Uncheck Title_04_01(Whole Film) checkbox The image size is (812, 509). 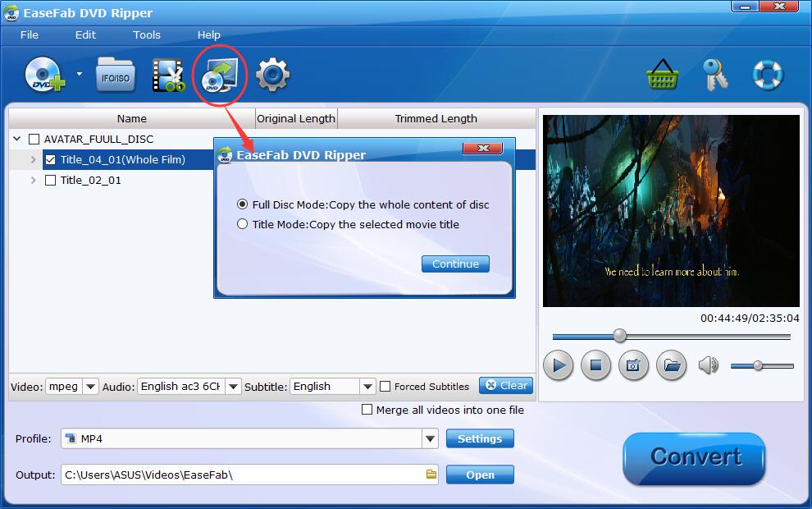coord(50,159)
